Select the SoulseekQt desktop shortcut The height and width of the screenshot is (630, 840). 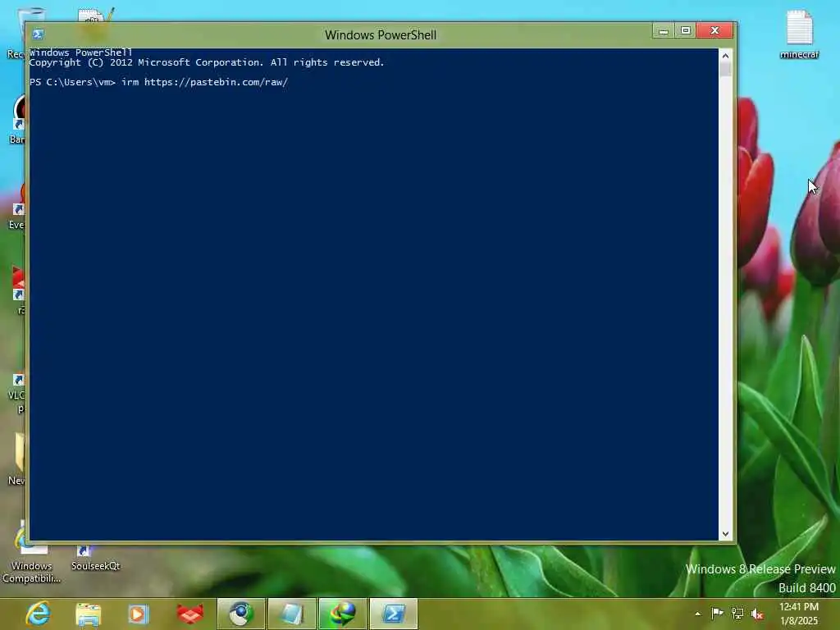point(95,559)
